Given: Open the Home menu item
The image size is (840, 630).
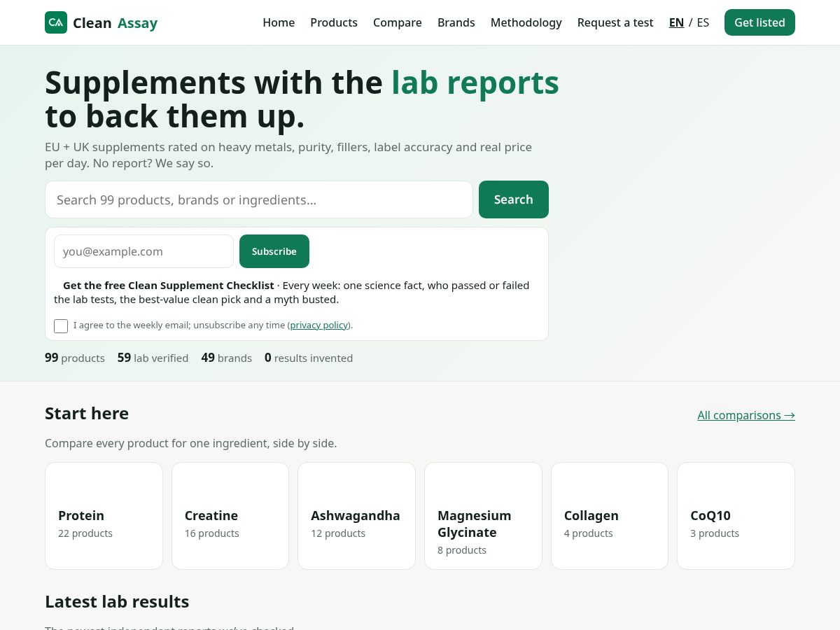Looking at the screenshot, I should (x=279, y=22).
